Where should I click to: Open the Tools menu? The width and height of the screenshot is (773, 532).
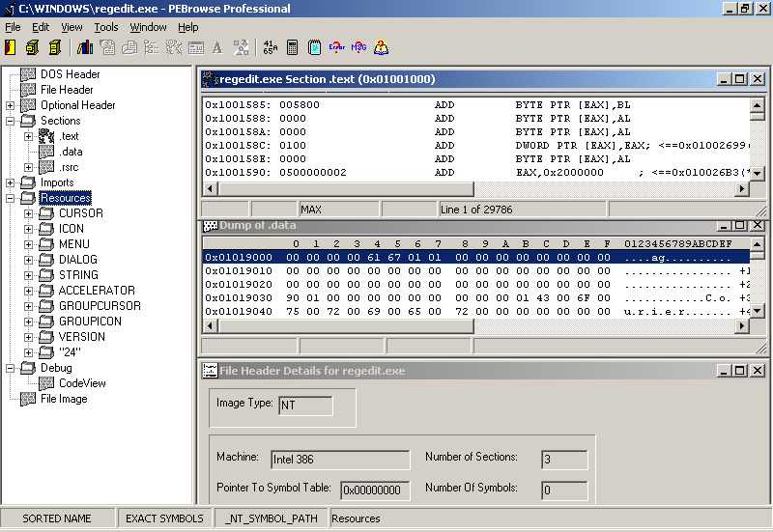click(106, 27)
